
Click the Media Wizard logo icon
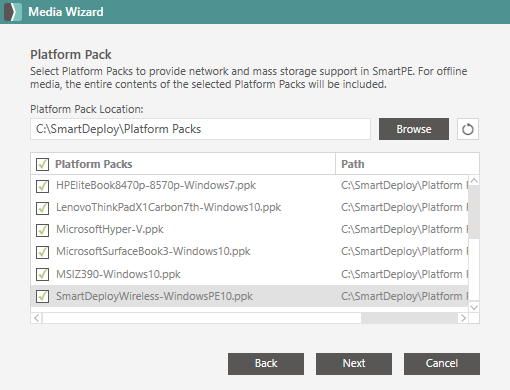tap(13, 12)
